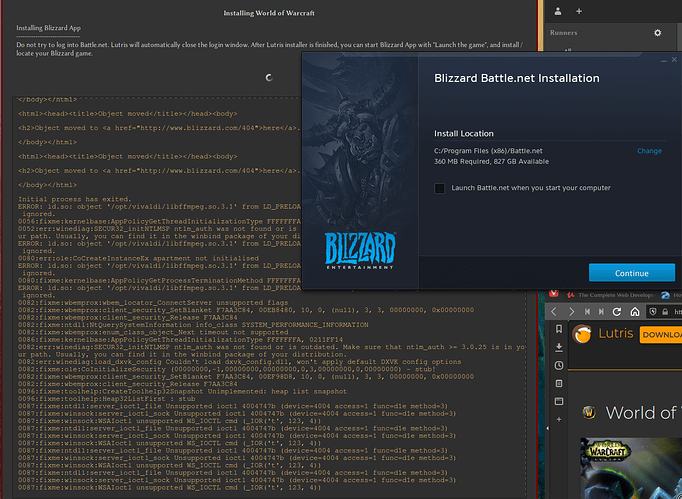
Task: Click the padlock site info icon
Action: click(x=665, y=311)
